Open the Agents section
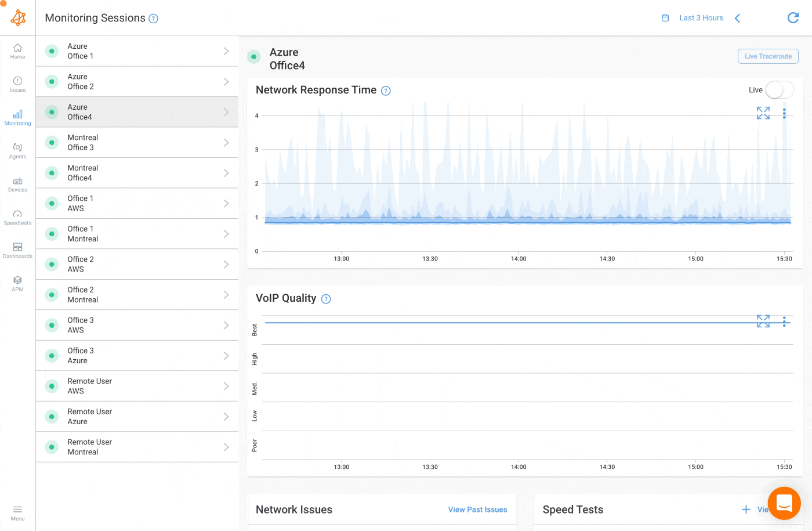Screen dimensions: 812x531 pyautogui.click(x=17, y=151)
